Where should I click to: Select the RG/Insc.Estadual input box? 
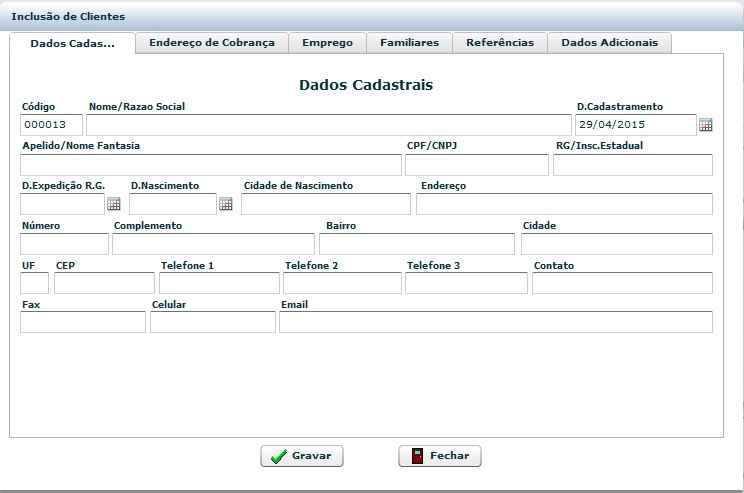tap(632, 165)
